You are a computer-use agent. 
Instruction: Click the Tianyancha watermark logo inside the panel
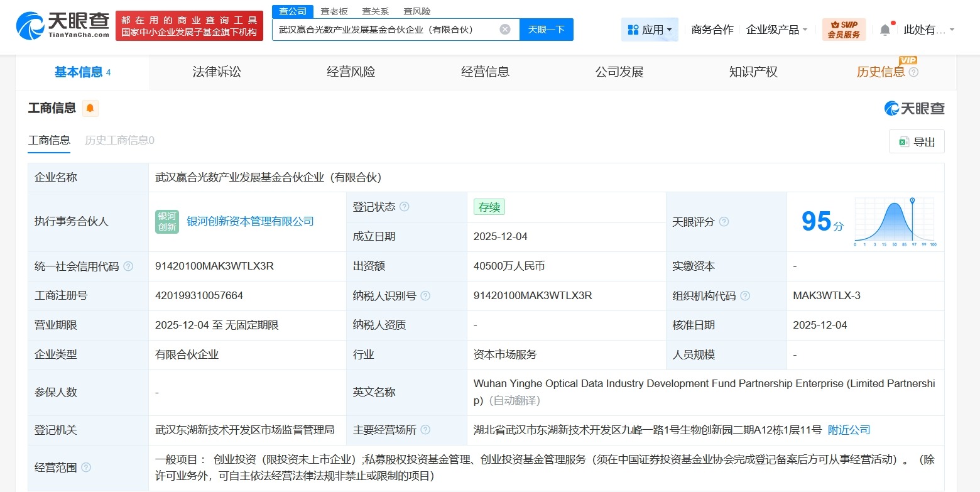(x=916, y=108)
